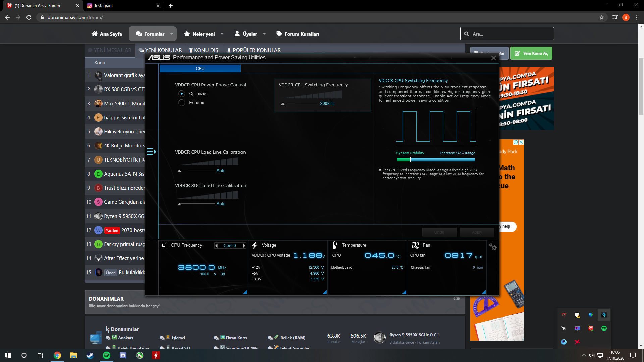Toggle the Donanımlar section collapse switch
This screenshot has width=644, height=362.
click(x=457, y=298)
